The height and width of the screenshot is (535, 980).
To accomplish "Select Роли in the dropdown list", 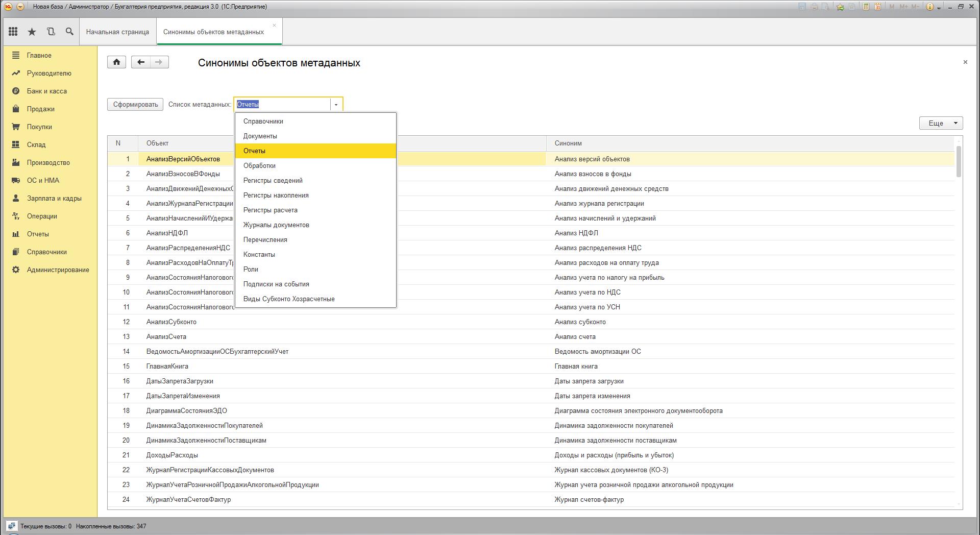I will click(x=315, y=269).
